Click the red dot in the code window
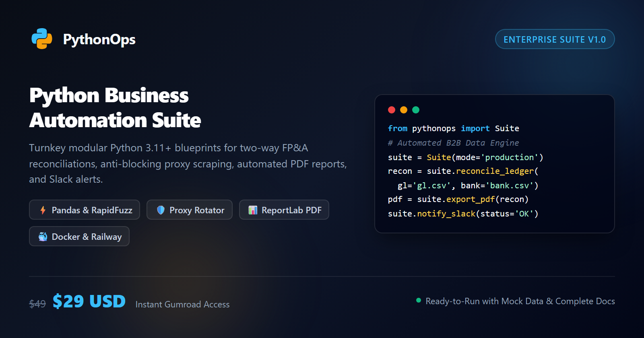The width and height of the screenshot is (644, 338). (x=392, y=110)
